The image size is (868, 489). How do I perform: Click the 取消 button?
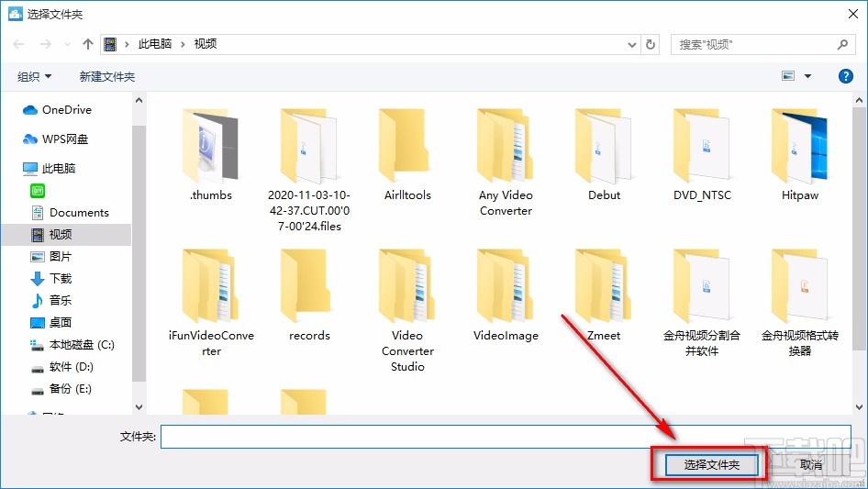pyautogui.click(x=811, y=464)
